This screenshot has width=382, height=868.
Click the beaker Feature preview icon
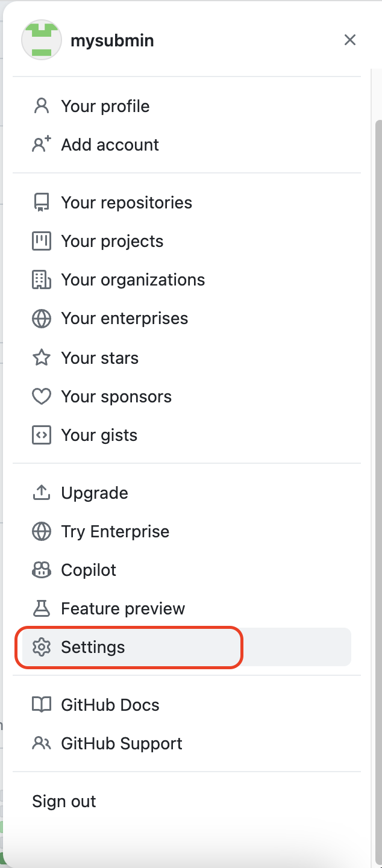(41, 609)
